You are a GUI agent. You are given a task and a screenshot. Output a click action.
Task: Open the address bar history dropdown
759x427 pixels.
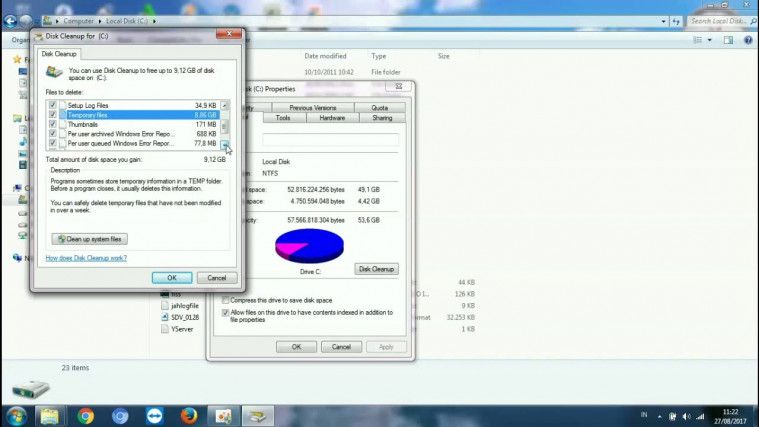coord(663,21)
